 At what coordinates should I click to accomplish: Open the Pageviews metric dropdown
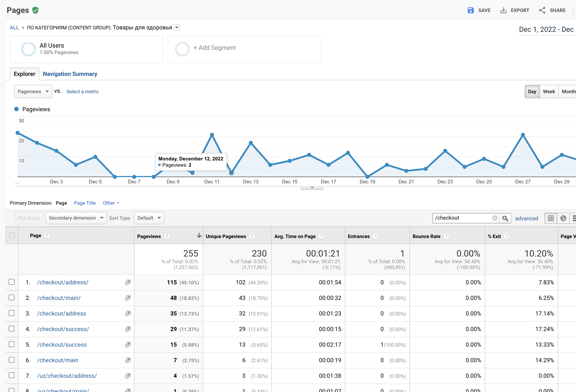click(x=33, y=91)
